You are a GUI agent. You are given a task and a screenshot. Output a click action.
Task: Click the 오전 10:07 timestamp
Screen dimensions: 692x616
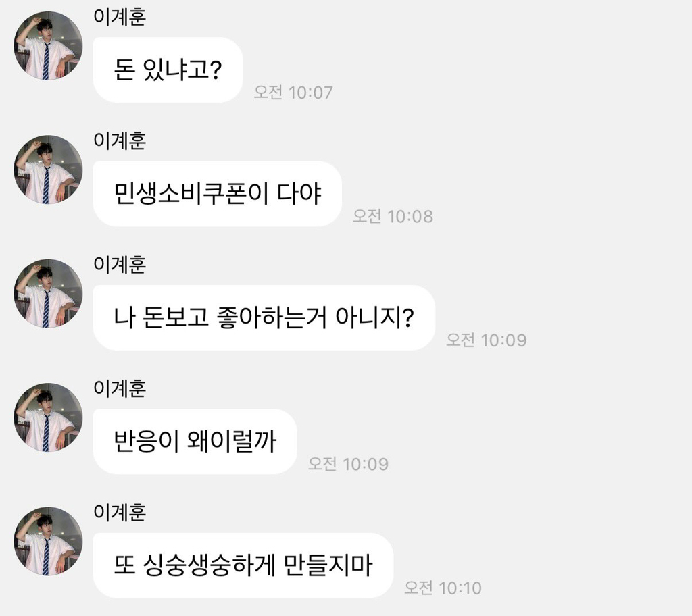[293, 93]
